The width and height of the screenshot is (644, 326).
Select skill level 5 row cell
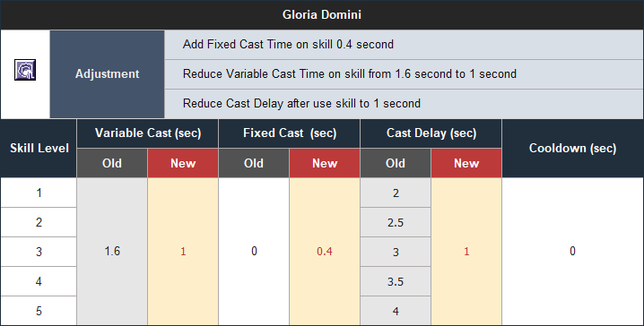pyautogui.click(x=39, y=311)
